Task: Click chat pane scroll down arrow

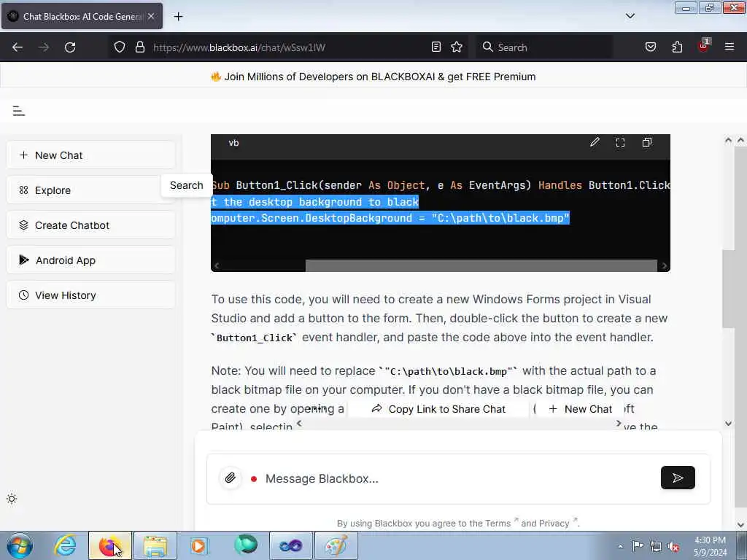Action: 728,424
